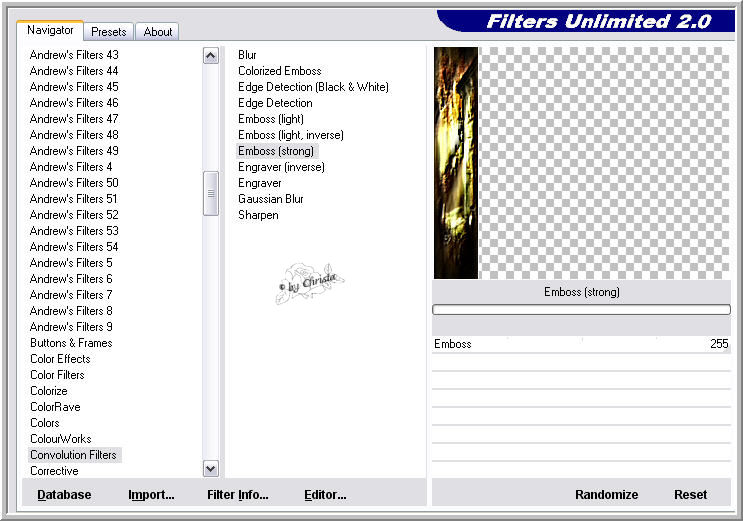The image size is (743, 521).
Task: Switch to the Presets tab
Action: click(109, 32)
